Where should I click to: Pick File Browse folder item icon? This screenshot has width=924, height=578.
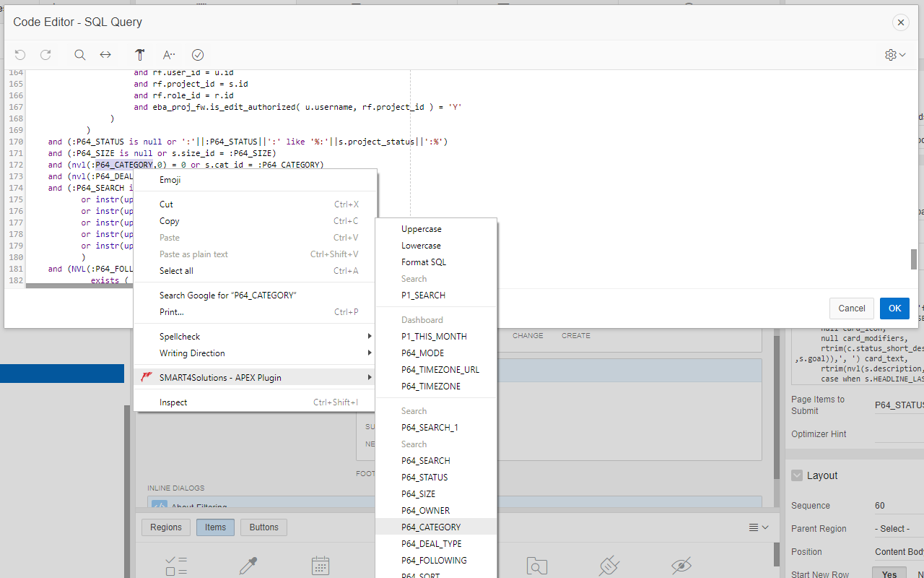[x=537, y=566]
